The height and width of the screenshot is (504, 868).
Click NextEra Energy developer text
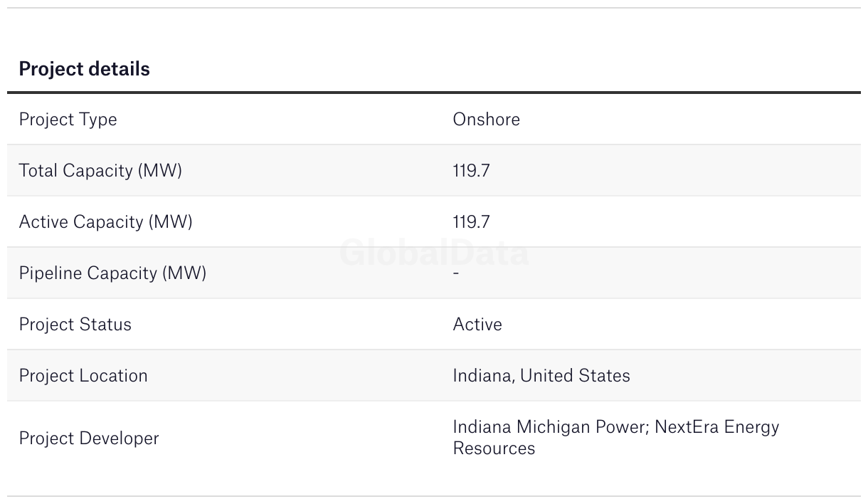717,427
